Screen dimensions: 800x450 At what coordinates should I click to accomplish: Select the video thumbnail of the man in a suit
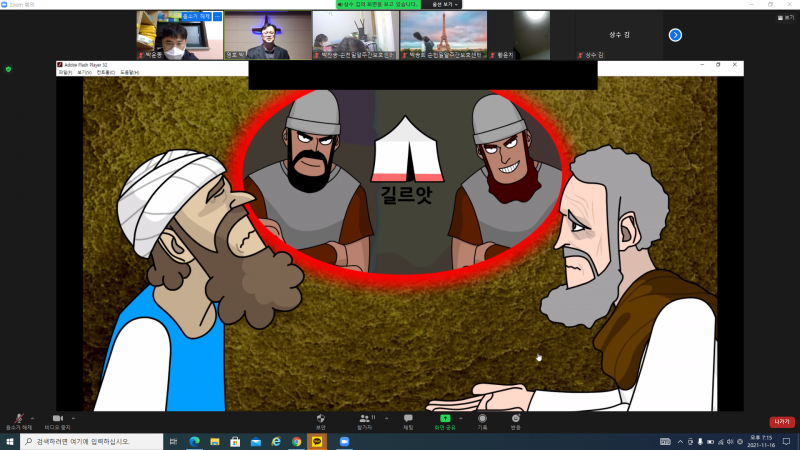click(267, 35)
